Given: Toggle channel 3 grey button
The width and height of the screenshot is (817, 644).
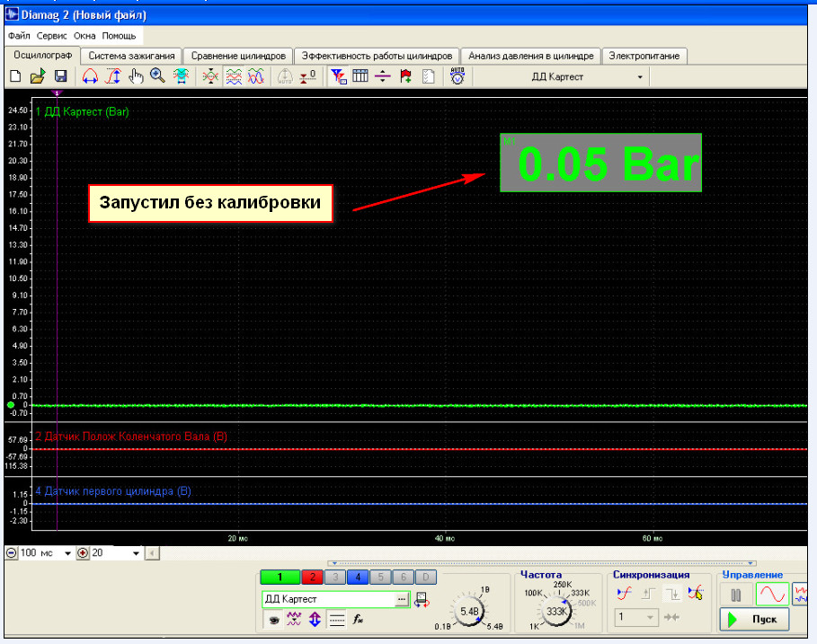Looking at the screenshot, I should pyautogui.click(x=335, y=577).
